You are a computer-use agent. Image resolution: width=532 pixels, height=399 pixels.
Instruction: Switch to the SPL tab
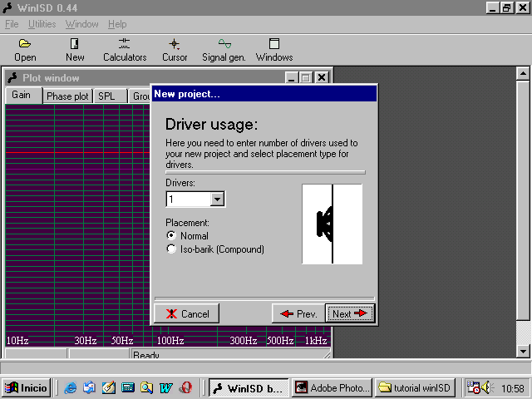pos(111,96)
